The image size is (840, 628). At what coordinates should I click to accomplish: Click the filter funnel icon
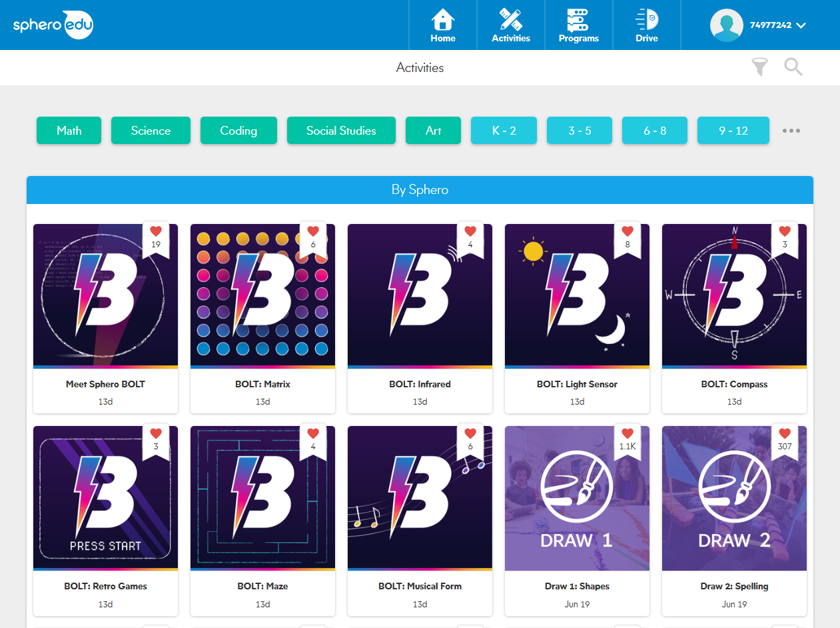(759, 67)
